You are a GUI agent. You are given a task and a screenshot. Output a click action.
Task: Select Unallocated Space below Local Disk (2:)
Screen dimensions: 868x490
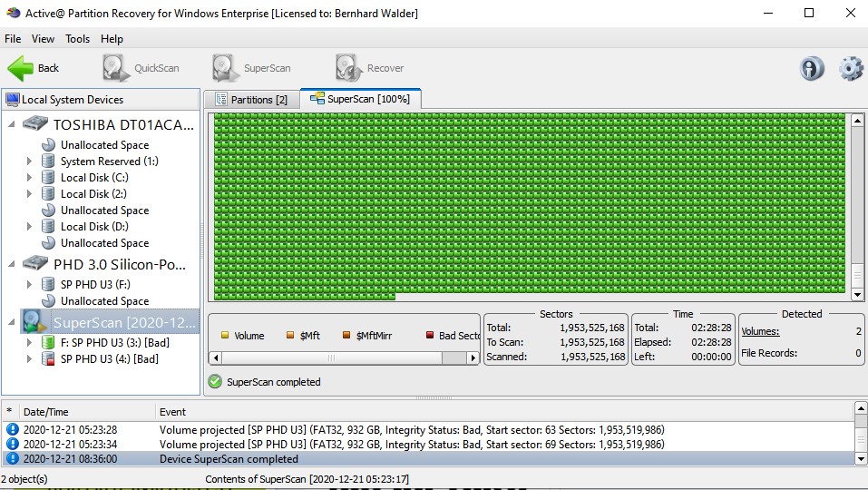pos(104,211)
